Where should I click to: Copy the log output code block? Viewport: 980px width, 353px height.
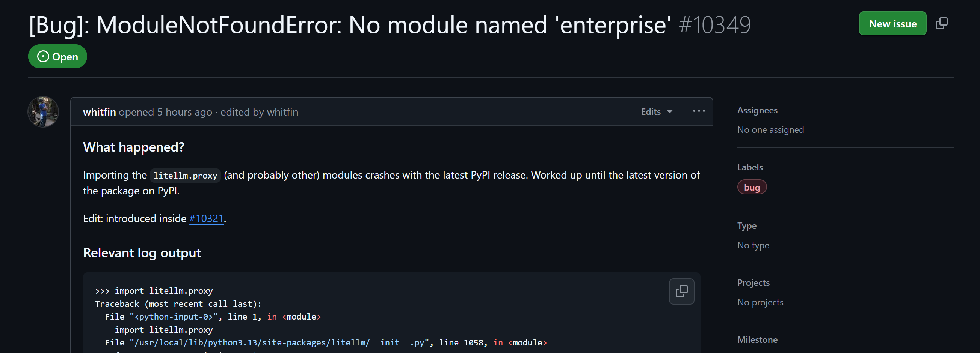click(x=681, y=291)
